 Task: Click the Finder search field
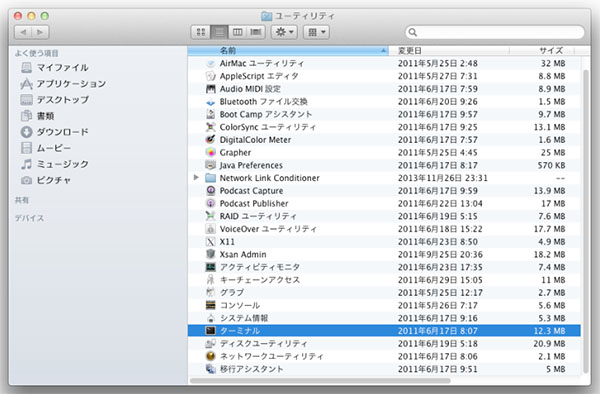(x=495, y=32)
